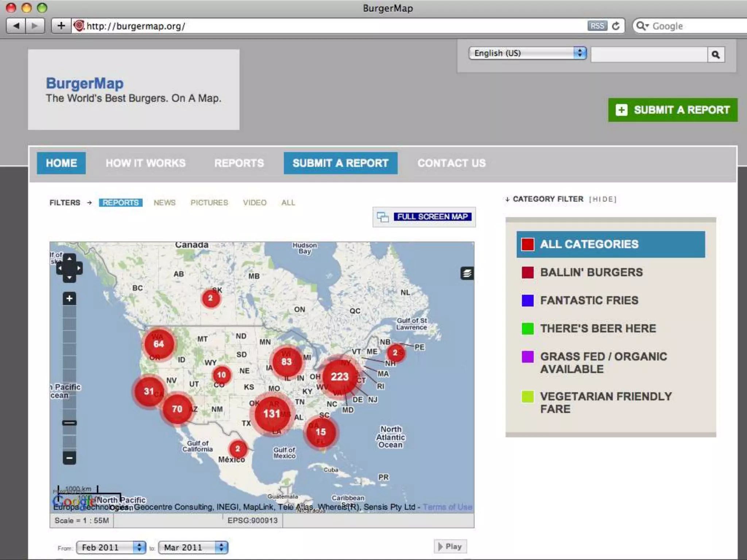Reload the page with refresh icon
Viewport: 747px width, 560px height.
click(x=616, y=26)
